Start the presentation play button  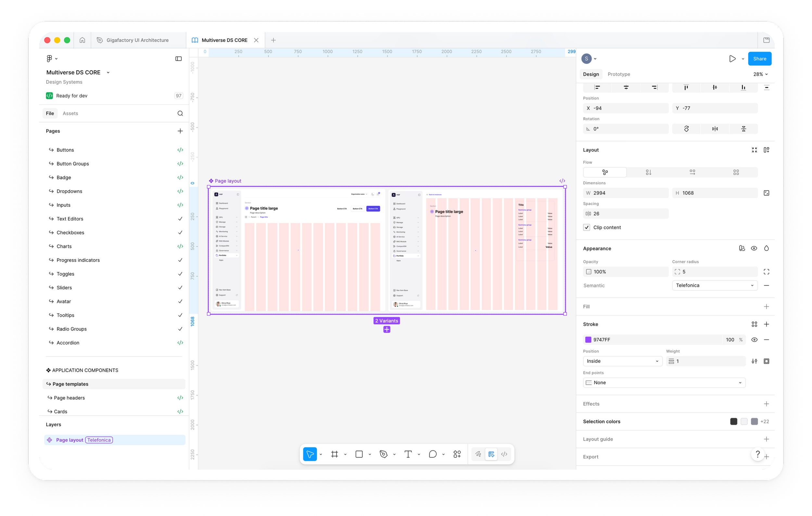pyautogui.click(x=732, y=59)
